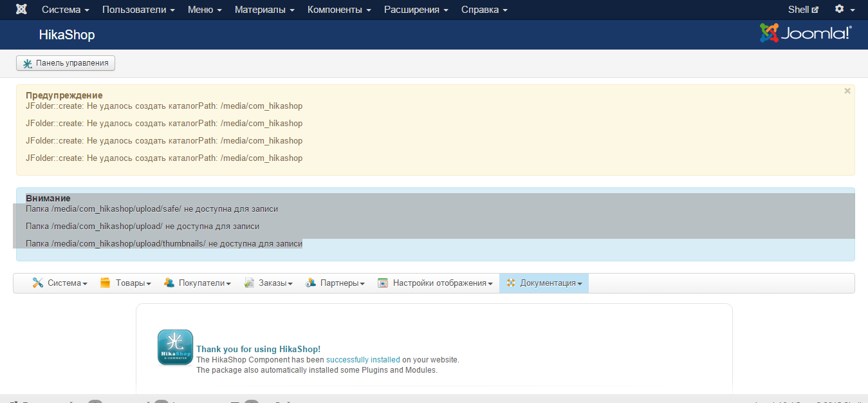Click the Внимание heading

(48, 198)
